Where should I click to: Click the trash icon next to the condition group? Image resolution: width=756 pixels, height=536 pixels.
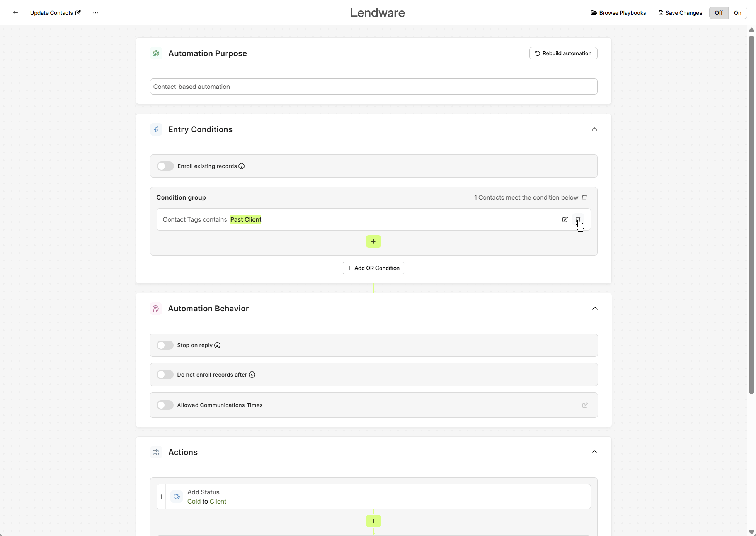click(584, 197)
